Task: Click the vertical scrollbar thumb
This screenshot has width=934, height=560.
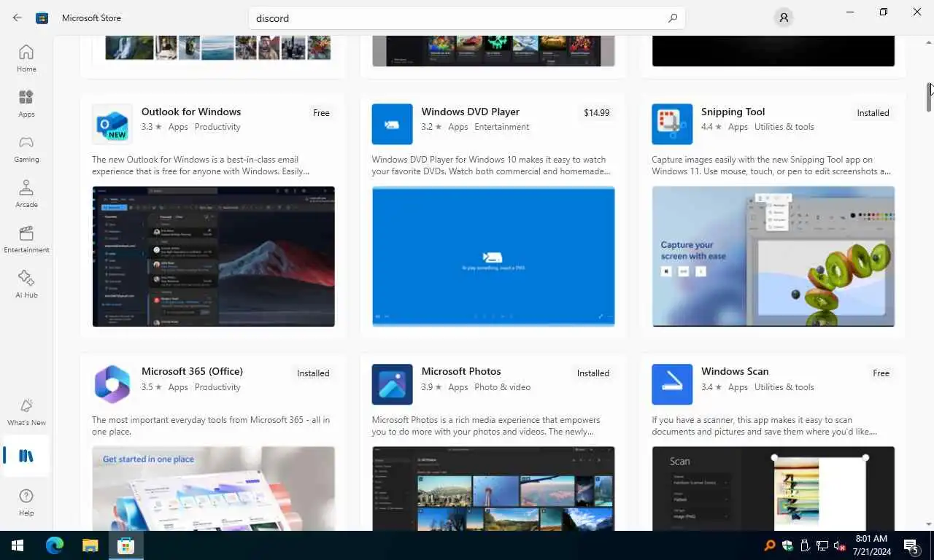Action: coord(929,97)
